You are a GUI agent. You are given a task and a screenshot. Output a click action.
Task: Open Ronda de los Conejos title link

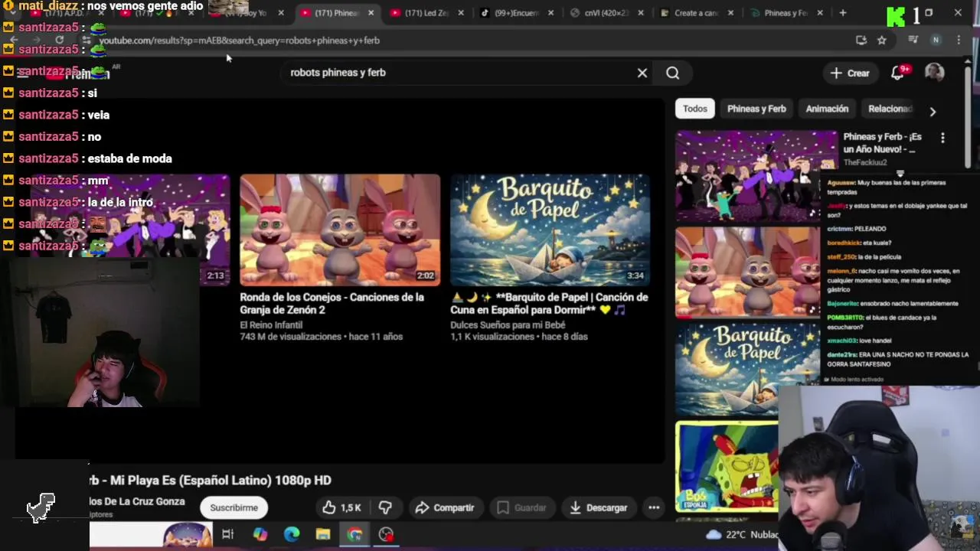click(x=332, y=303)
